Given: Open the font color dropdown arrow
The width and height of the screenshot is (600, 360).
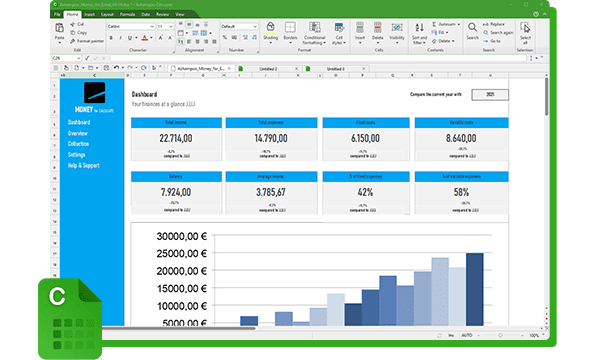Looking at the screenshot, I should pyautogui.click(x=151, y=38).
